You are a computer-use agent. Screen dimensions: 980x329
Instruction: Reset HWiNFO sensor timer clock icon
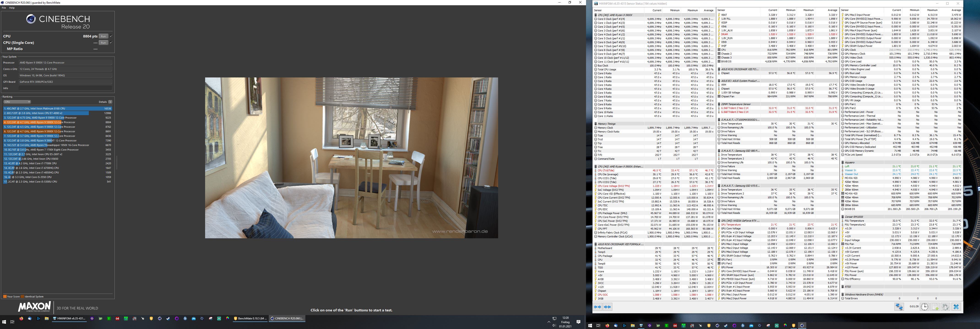point(924,307)
